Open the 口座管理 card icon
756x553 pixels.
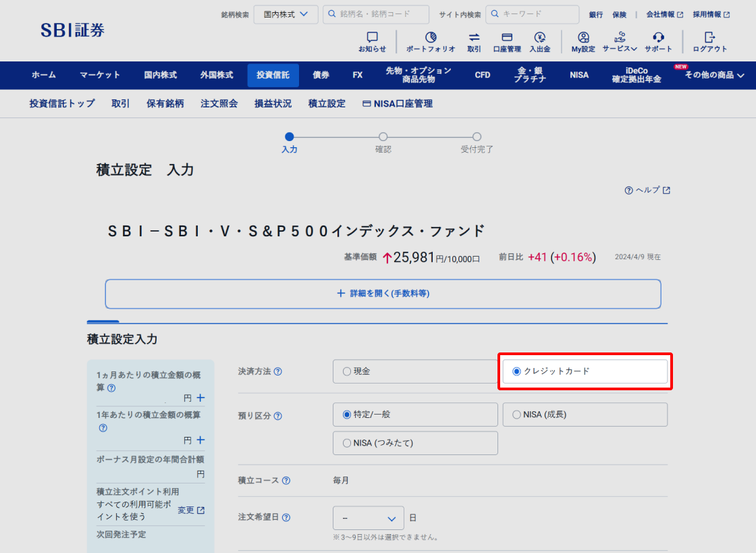(507, 37)
